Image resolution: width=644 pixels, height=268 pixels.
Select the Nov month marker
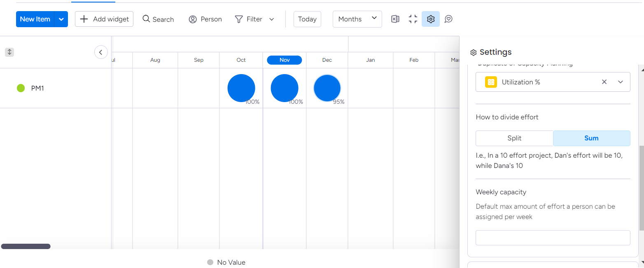pos(285,60)
